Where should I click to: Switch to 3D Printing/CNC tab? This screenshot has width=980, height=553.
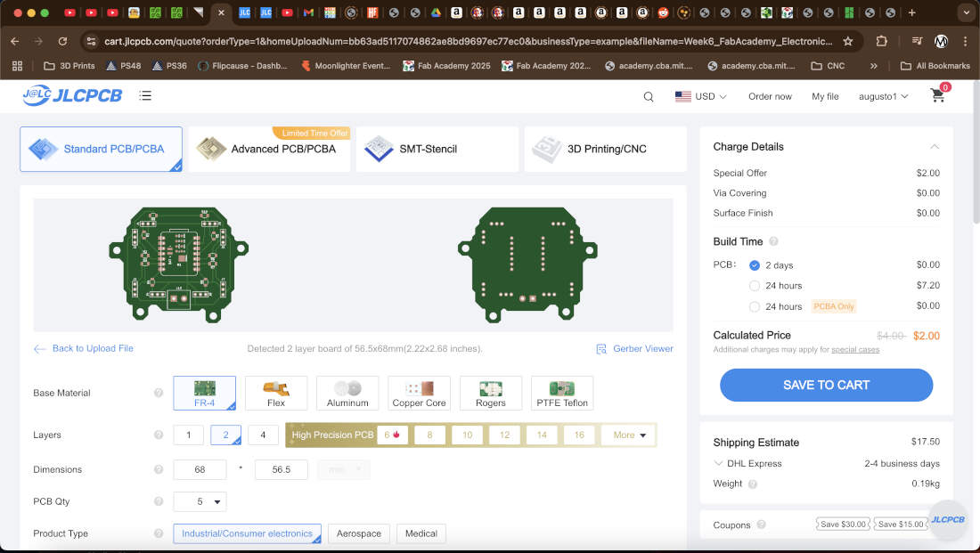tap(605, 149)
